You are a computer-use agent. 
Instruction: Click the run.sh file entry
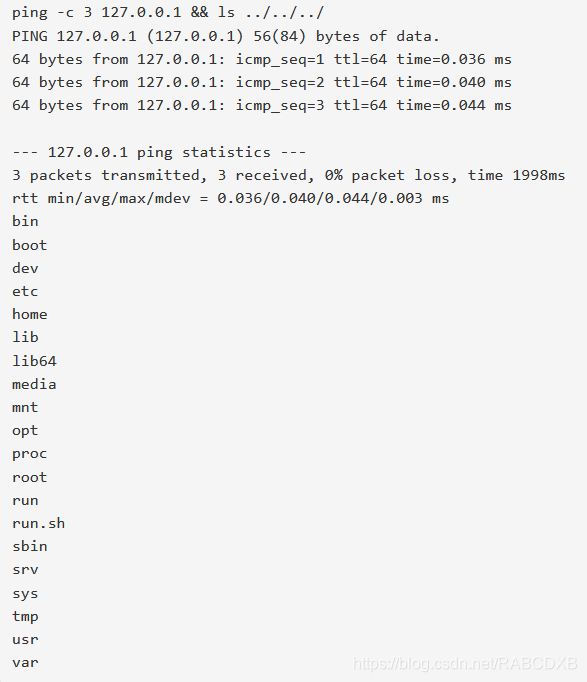[x=39, y=523]
